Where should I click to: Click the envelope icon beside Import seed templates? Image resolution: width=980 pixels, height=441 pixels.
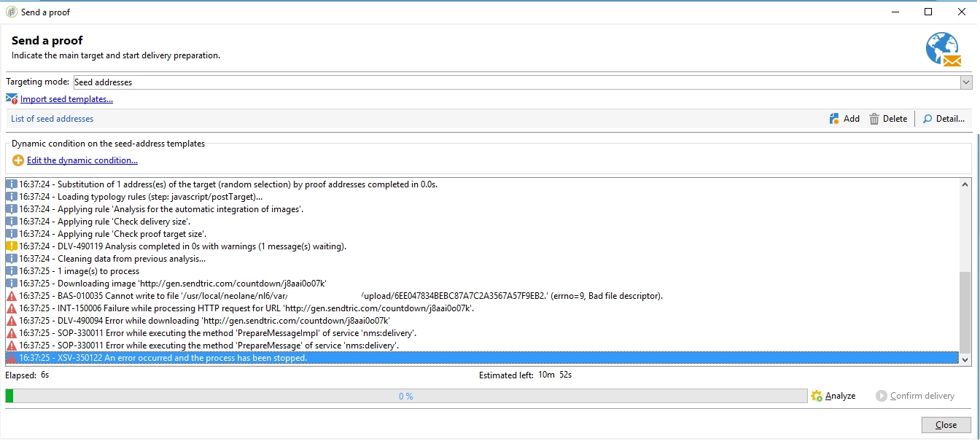point(12,99)
